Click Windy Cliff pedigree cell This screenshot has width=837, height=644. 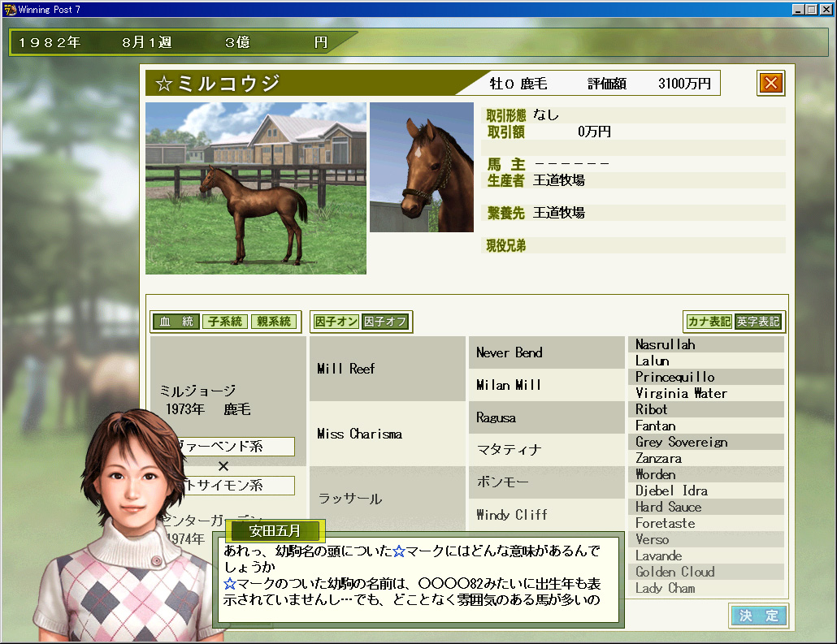pos(547,514)
